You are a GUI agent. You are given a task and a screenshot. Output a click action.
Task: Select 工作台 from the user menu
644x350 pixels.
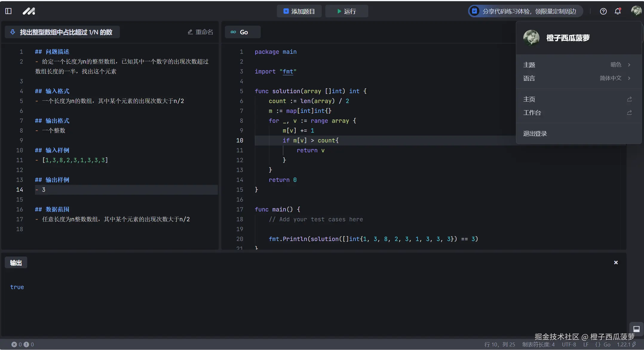click(x=532, y=113)
